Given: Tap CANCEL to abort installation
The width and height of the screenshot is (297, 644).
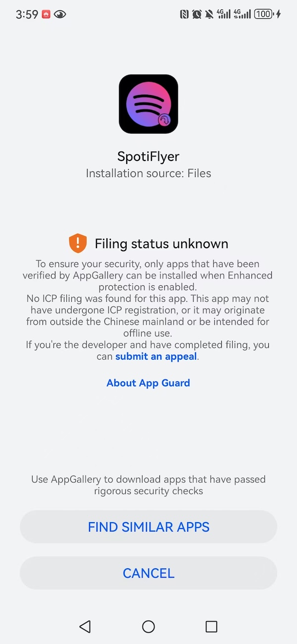Looking at the screenshot, I should tap(148, 573).
